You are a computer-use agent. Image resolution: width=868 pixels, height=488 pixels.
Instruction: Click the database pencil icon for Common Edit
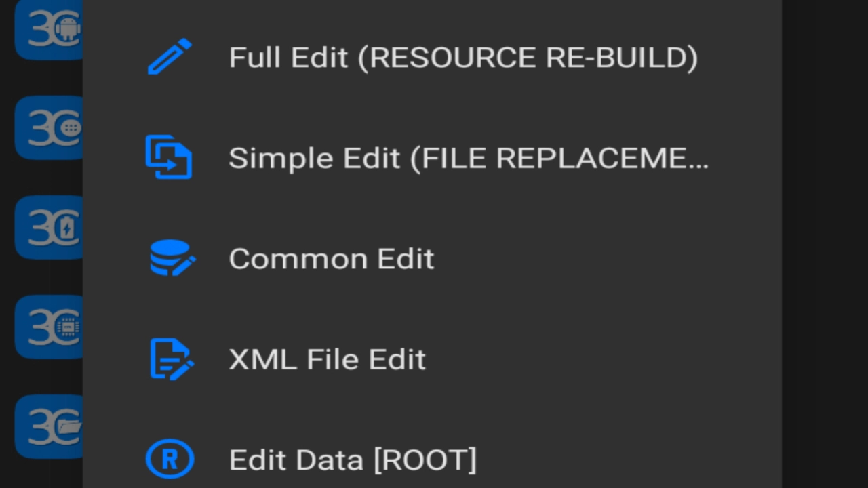[x=172, y=258]
